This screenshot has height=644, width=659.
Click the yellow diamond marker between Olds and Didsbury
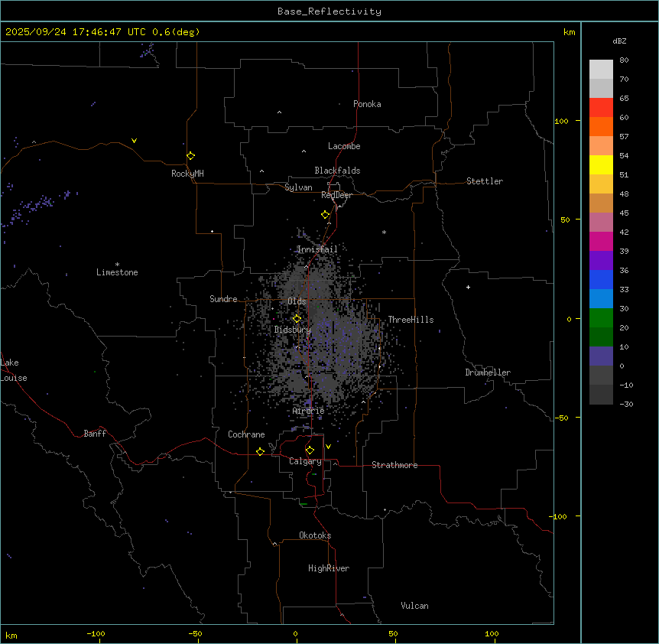pos(297,318)
